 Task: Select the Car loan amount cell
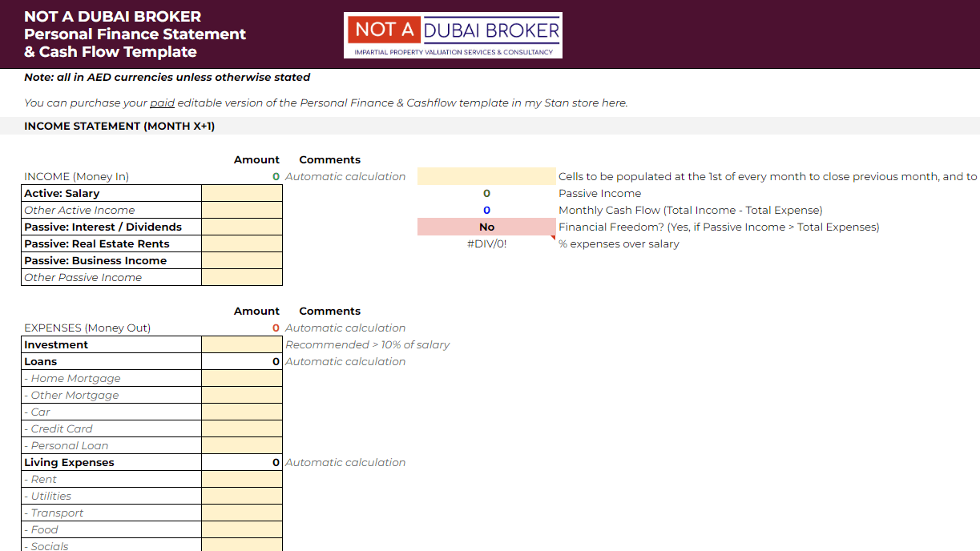point(242,412)
